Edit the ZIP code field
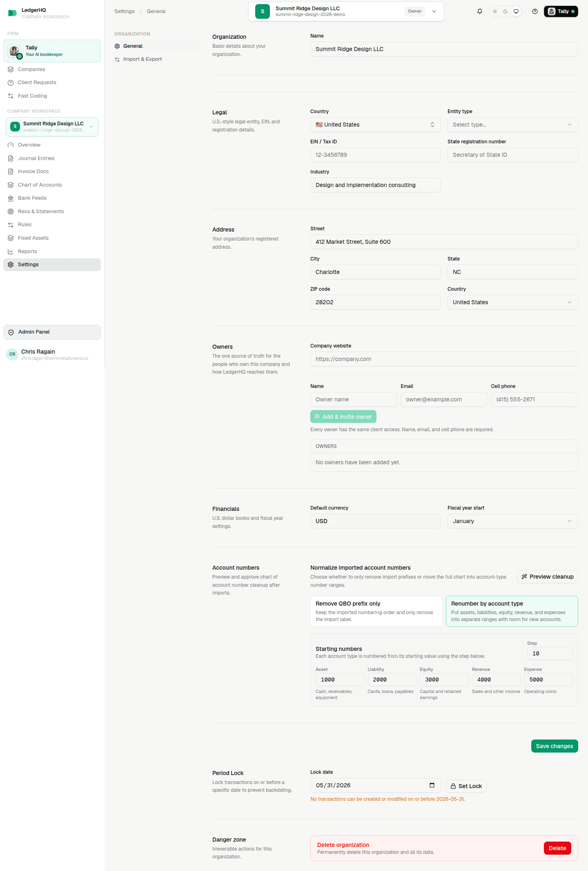This screenshot has width=588, height=871. coord(375,302)
